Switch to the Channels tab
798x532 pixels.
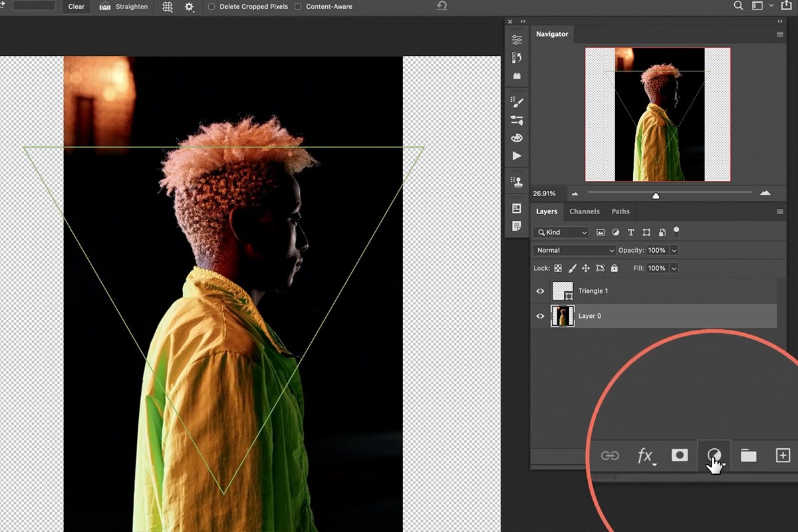click(585, 211)
